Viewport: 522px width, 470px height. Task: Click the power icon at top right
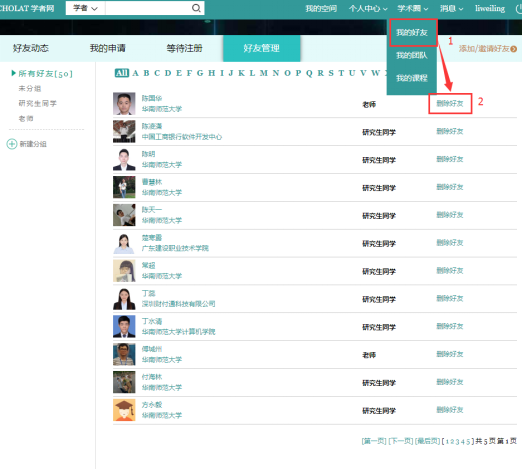click(519, 9)
